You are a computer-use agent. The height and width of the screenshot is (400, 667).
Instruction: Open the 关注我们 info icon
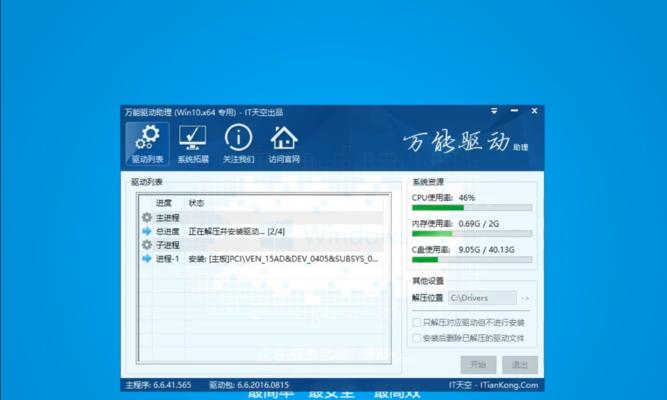(238, 144)
